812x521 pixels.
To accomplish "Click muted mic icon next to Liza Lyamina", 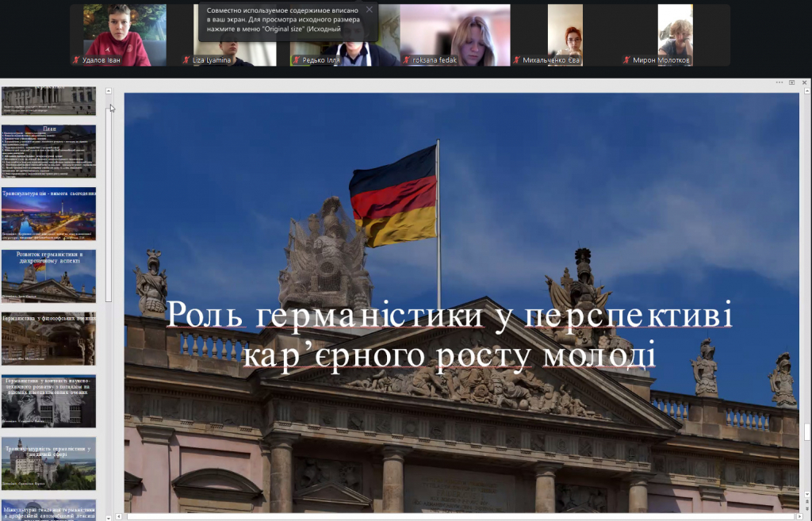I will pos(186,59).
